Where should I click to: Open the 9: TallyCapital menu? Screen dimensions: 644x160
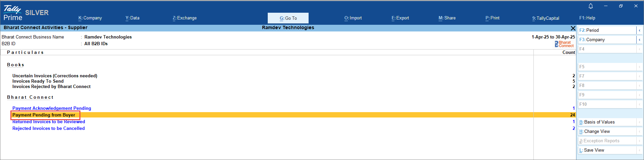[545, 18]
